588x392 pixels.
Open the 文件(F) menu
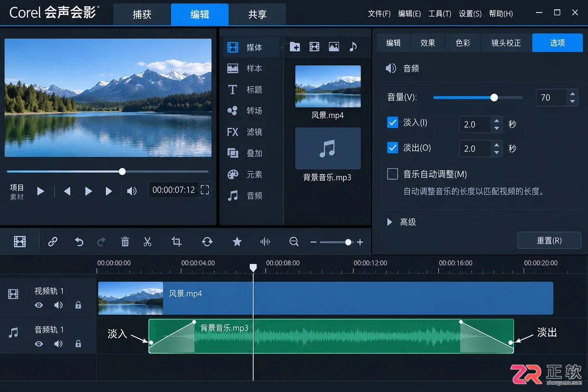379,14
